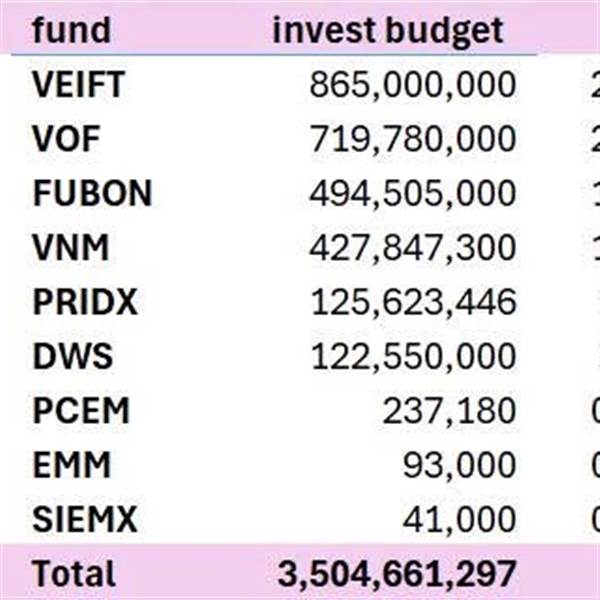Select the 494,505,000 budget cell

click(412, 193)
